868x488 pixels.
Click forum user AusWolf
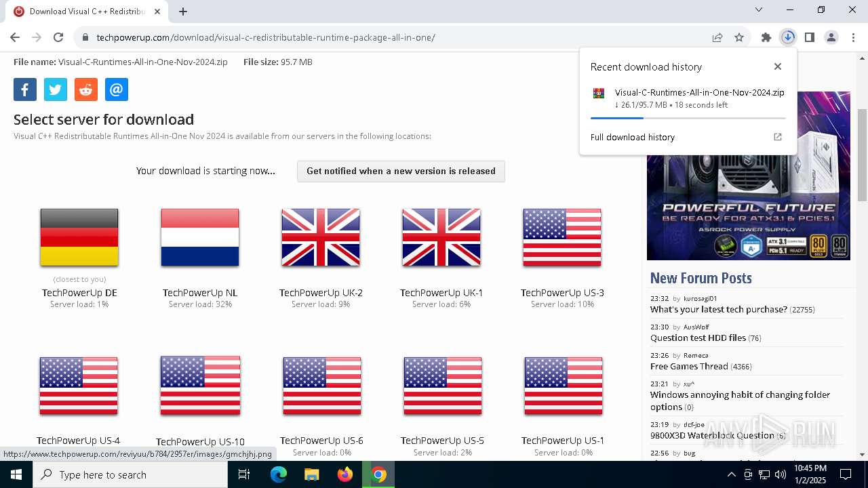(x=696, y=327)
